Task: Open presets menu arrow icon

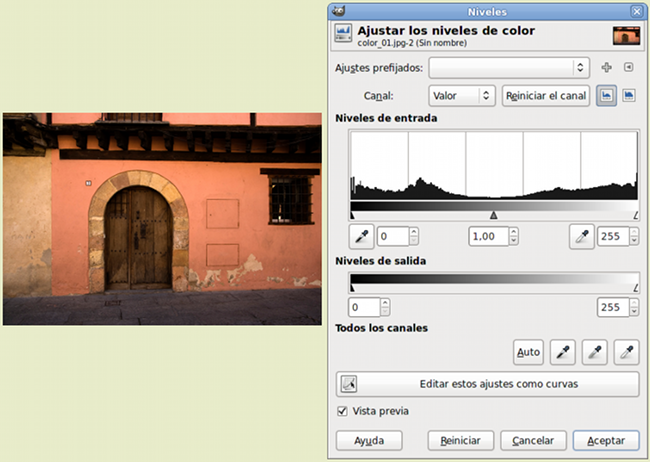Action: tap(628, 67)
